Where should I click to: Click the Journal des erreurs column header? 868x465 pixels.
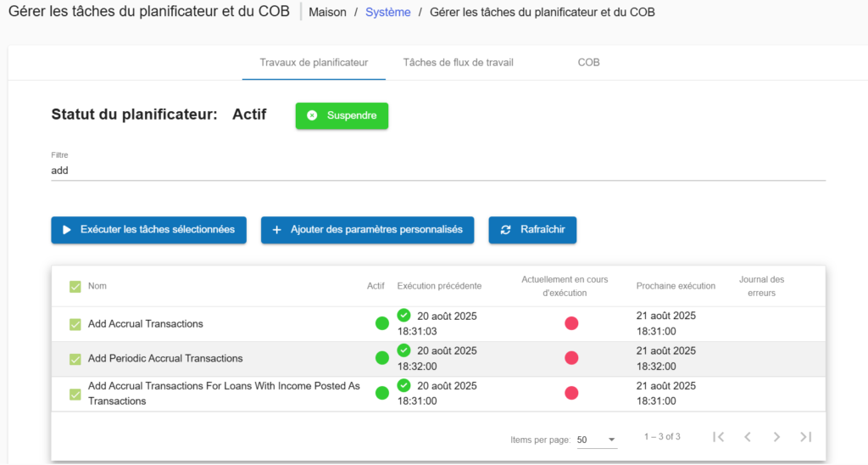pyautogui.click(x=762, y=286)
